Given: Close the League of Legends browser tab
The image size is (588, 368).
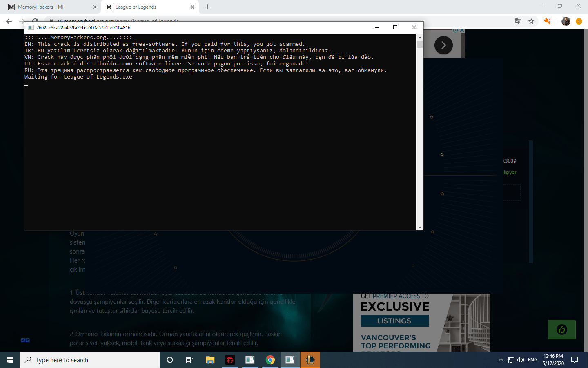Looking at the screenshot, I should pyautogui.click(x=192, y=7).
